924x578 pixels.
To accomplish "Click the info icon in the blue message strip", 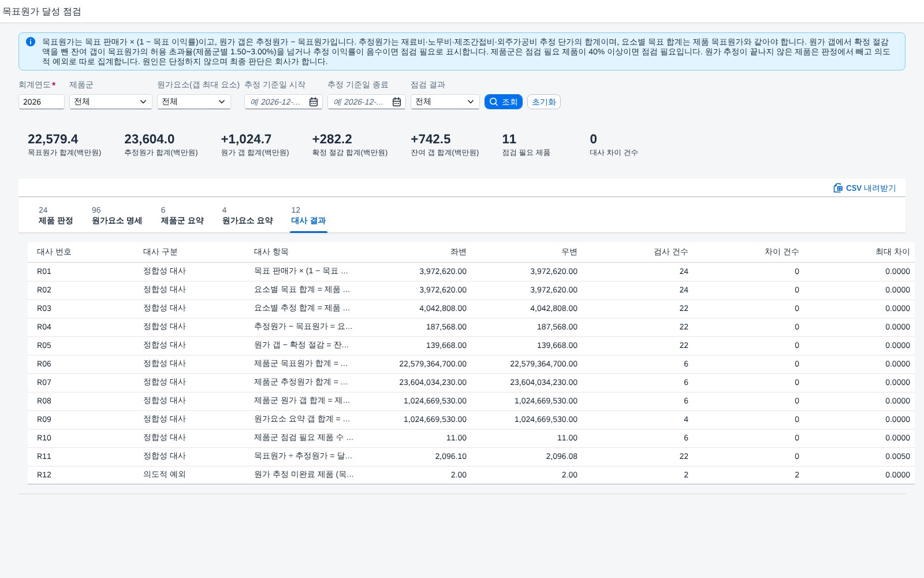I will point(31,42).
